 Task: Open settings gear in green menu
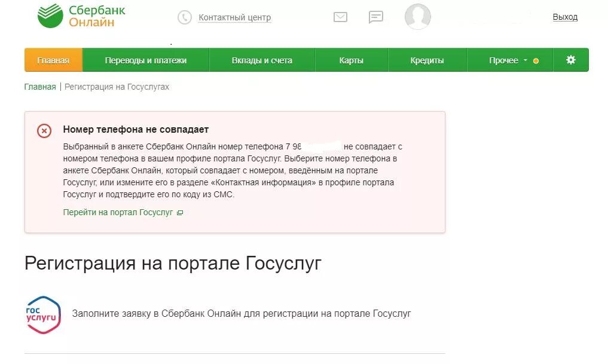tap(571, 60)
